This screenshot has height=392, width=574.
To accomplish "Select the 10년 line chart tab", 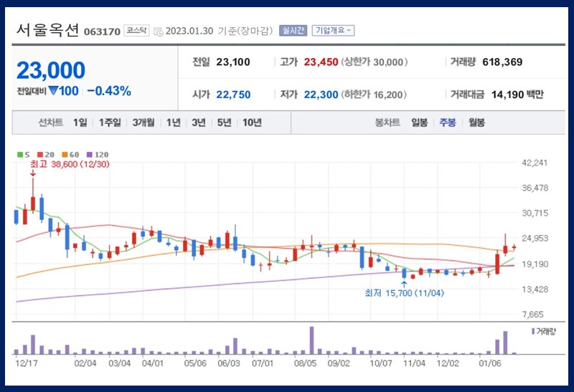I will [252, 123].
